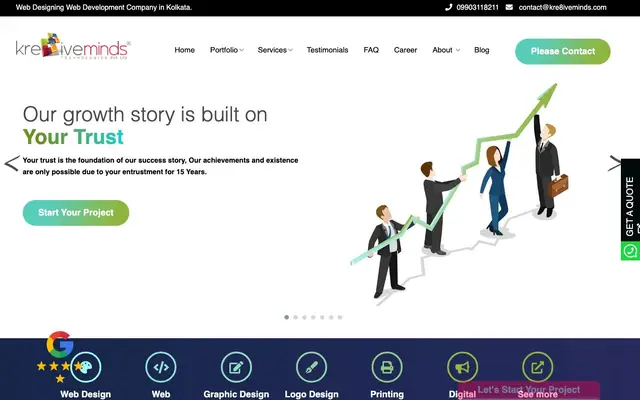Open the Blog page

tap(482, 50)
